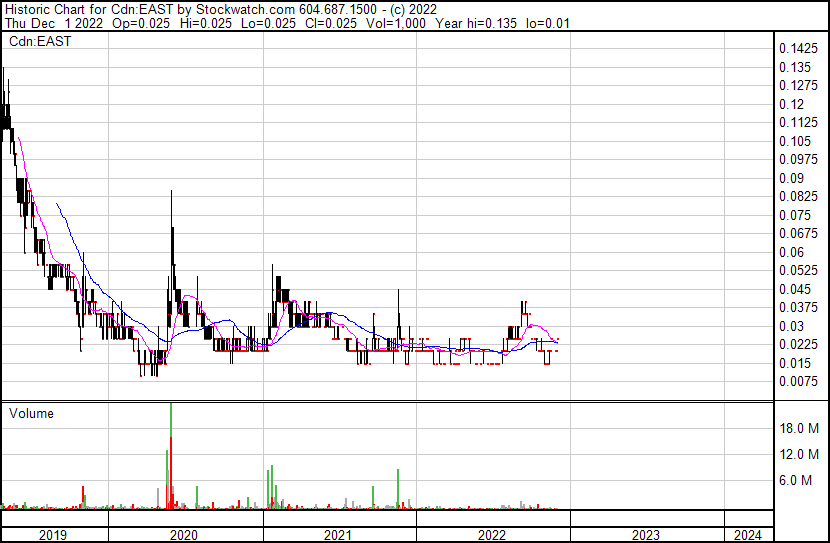The height and width of the screenshot is (543, 830).
Task: Click the 2024 year label
Action: [x=747, y=535]
